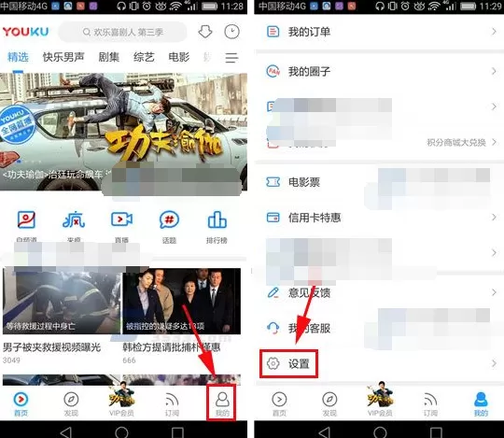Image resolution: width=504 pixels, height=438 pixels.
Task: Open the 排行榜 ranking icon
Action: click(217, 220)
